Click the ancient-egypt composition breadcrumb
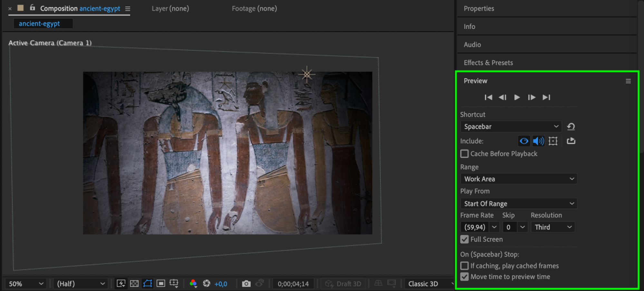The height and width of the screenshot is (291, 644). click(39, 24)
